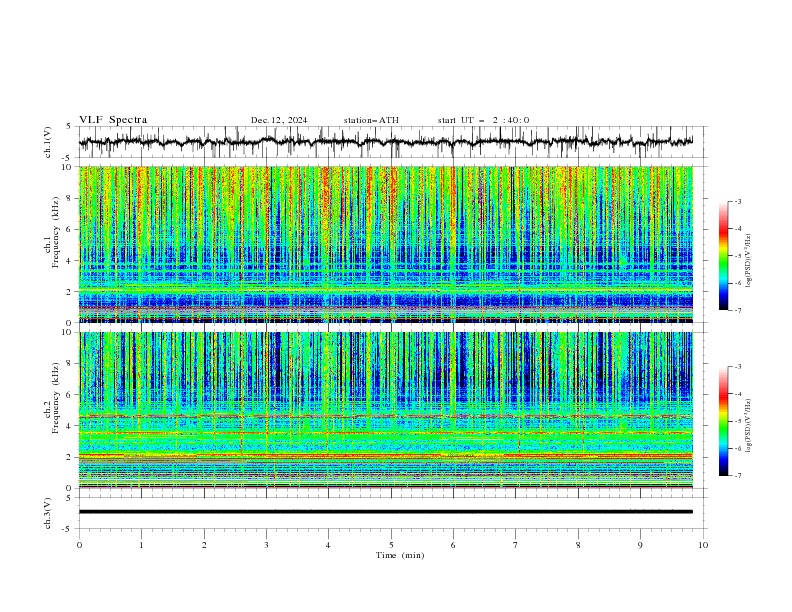792x612 pixels.
Task: Click ch.1 frequency tick label "6"
Action: 71,230
